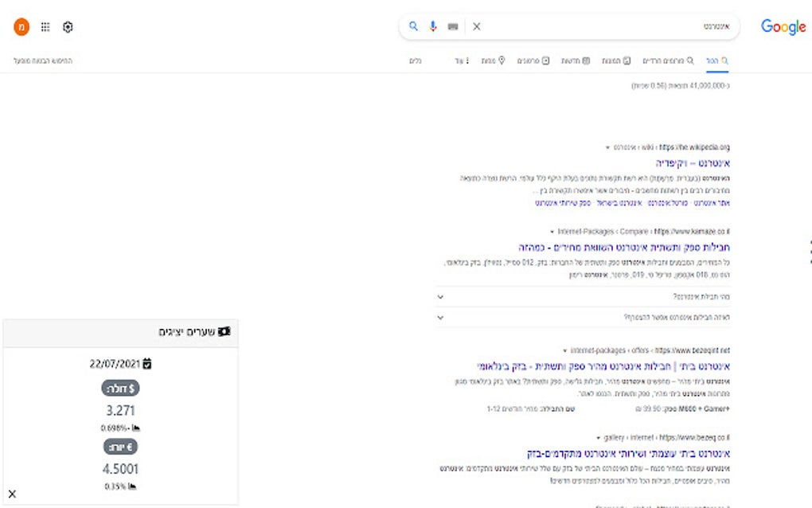Screen dimensions: 812x508
Task: Open the orange account avatar
Action: tap(21, 26)
